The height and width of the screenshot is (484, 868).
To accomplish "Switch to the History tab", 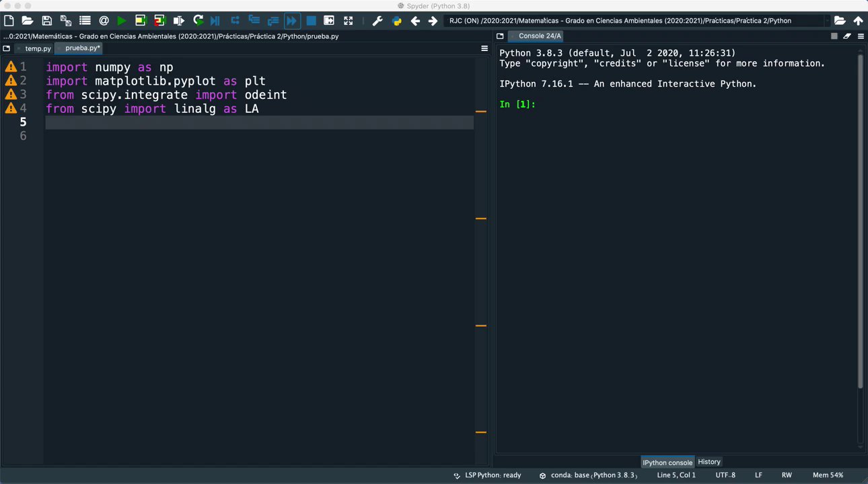I will pos(709,462).
